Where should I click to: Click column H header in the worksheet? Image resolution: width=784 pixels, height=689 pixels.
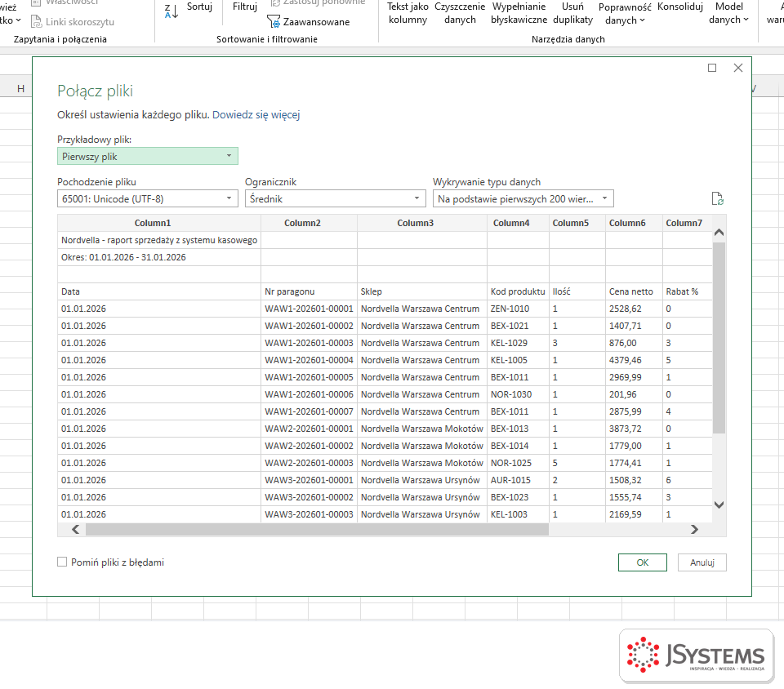click(x=20, y=89)
